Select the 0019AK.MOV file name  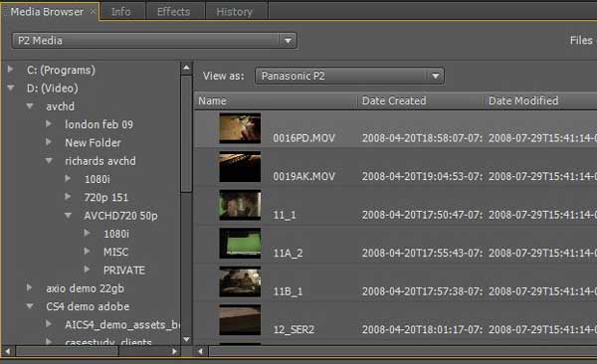303,177
